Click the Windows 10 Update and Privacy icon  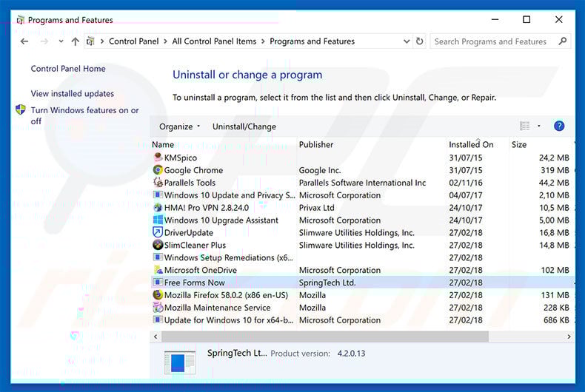coord(158,195)
